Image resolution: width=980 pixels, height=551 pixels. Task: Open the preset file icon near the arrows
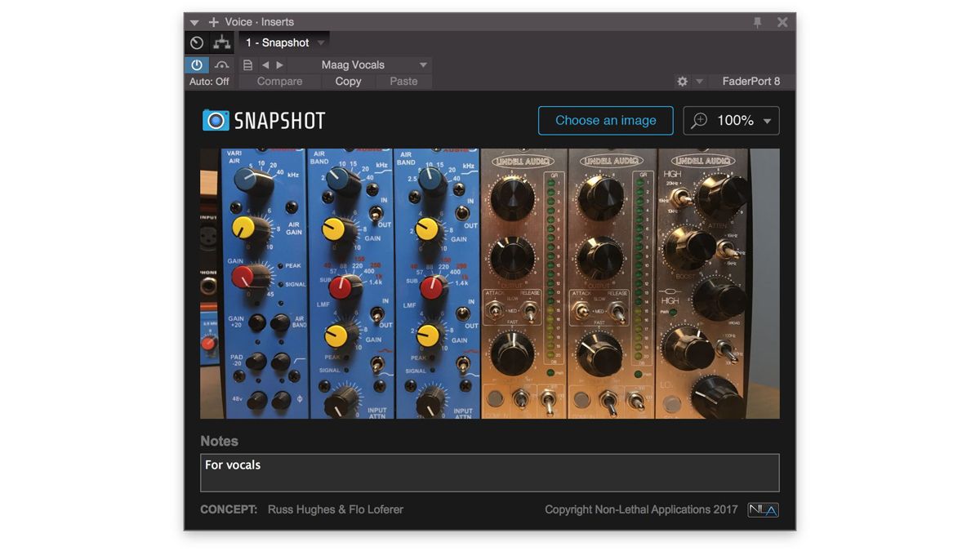[247, 64]
